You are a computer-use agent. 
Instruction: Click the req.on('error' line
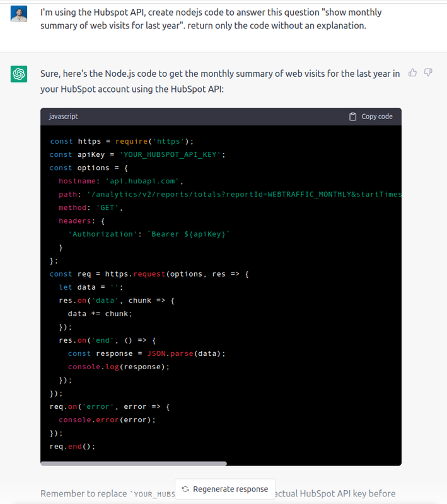click(x=109, y=406)
